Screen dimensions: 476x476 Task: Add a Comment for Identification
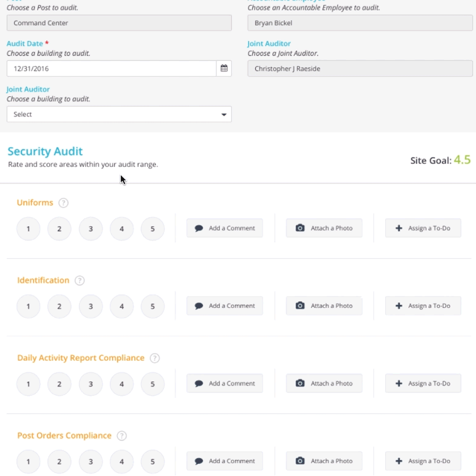tap(225, 306)
